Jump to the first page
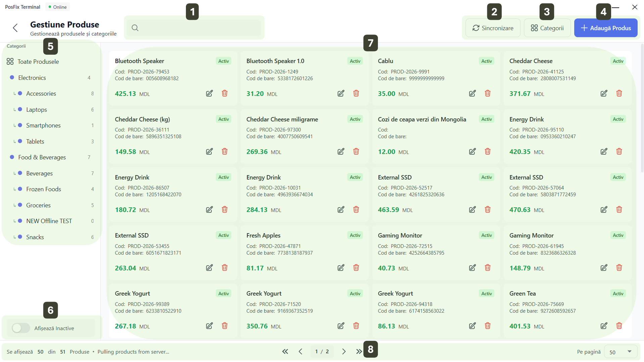The width and height of the screenshot is (644, 362). tap(285, 352)
